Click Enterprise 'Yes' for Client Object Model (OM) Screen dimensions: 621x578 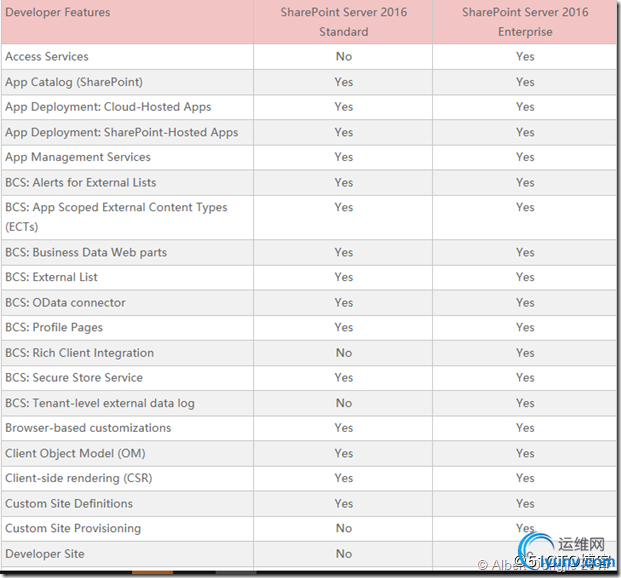coord(525,454)
